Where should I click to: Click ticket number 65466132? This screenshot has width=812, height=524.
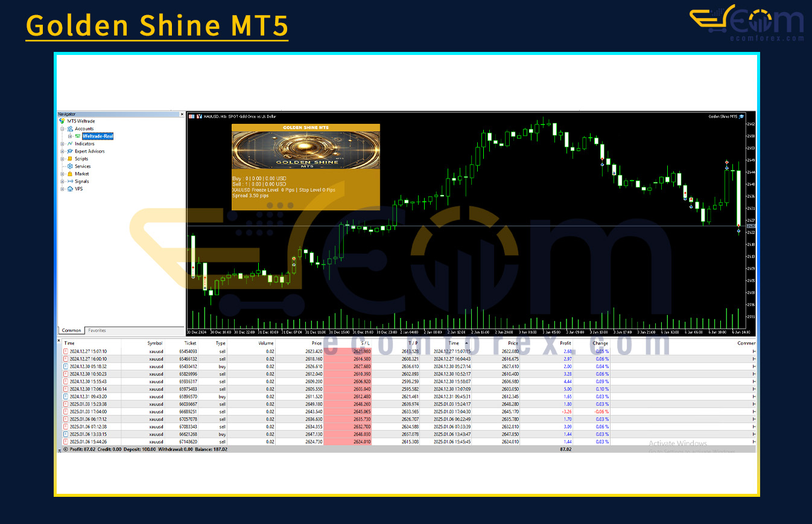[x=188, y=359]
